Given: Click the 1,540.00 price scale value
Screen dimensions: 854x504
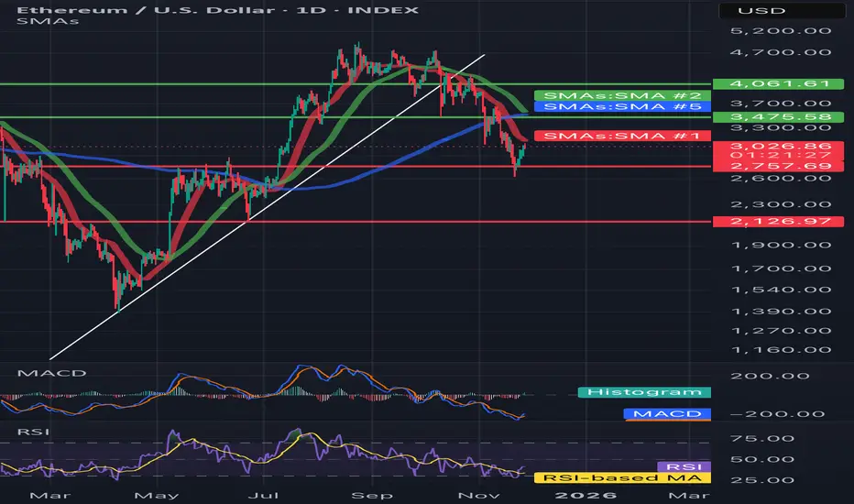Looking at the screenshot, I should 781,290.
